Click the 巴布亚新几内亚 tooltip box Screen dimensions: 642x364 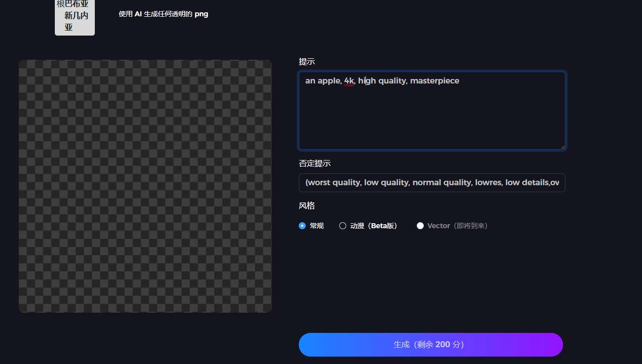point(75,17)
